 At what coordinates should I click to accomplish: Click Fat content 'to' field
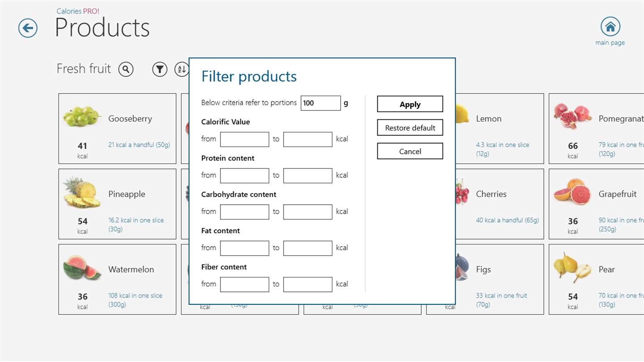pyautogui.click(x=308, y=248)
